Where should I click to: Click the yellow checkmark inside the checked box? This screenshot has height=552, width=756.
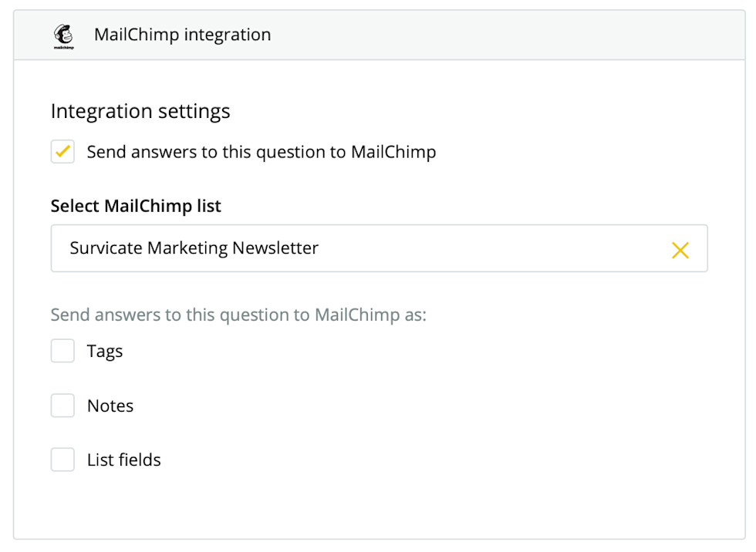(x=63, y=151)
